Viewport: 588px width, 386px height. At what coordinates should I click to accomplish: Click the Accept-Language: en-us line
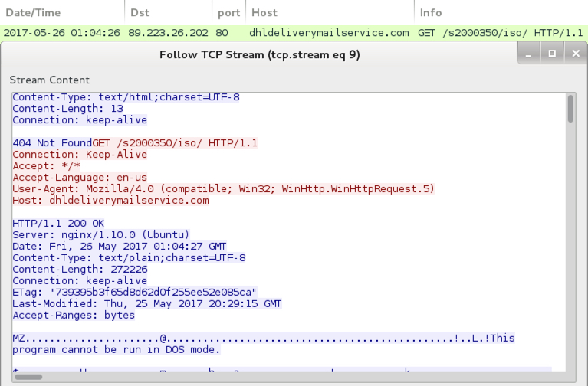click(80, 178)
